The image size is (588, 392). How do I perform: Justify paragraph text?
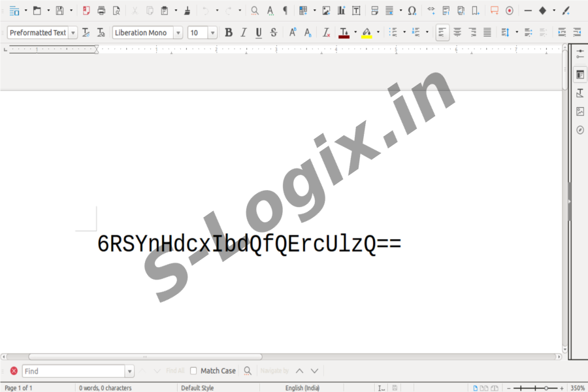click(x=487, y=33)
